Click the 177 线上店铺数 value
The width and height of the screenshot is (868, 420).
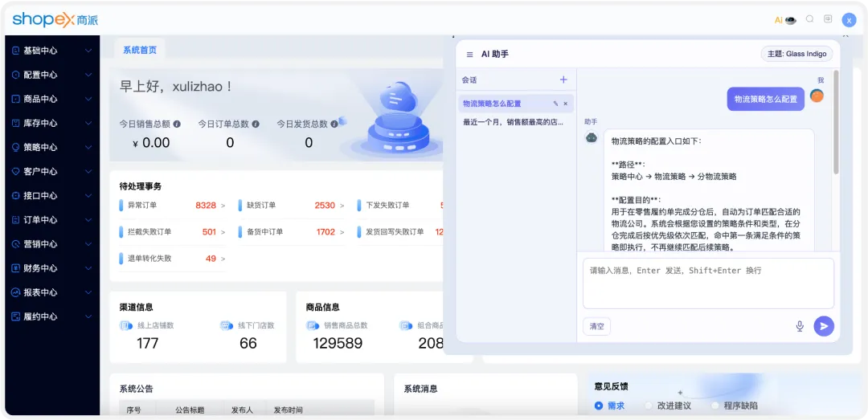[147, 343]
